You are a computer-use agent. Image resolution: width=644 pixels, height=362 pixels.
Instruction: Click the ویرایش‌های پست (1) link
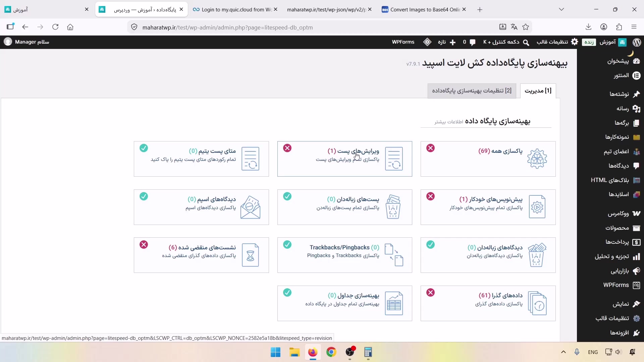[x=353, y=151]
